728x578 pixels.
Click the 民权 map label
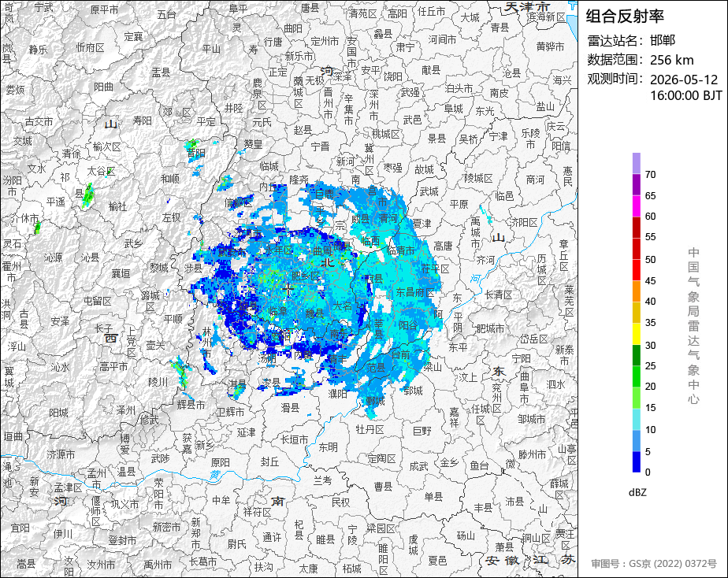(x=340, y=502)
